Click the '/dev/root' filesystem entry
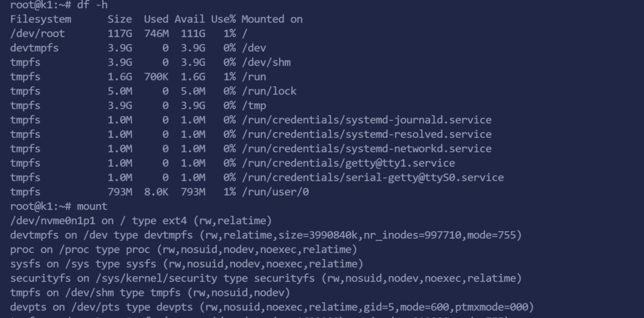 pos(37,33)
